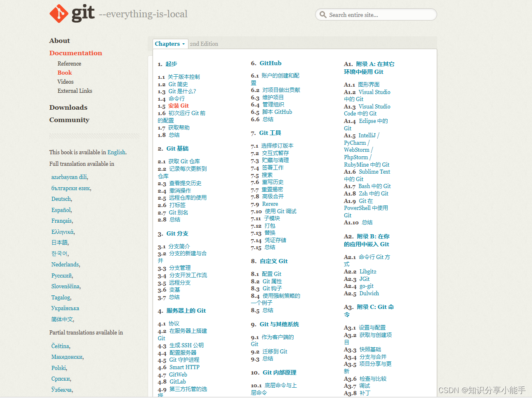Open section 1.1 关于版本控制
532x398 pixels.
[184, 77]
